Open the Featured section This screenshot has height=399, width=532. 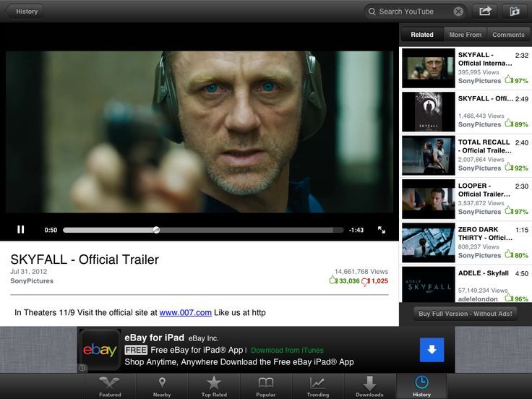tap(110, 386)
